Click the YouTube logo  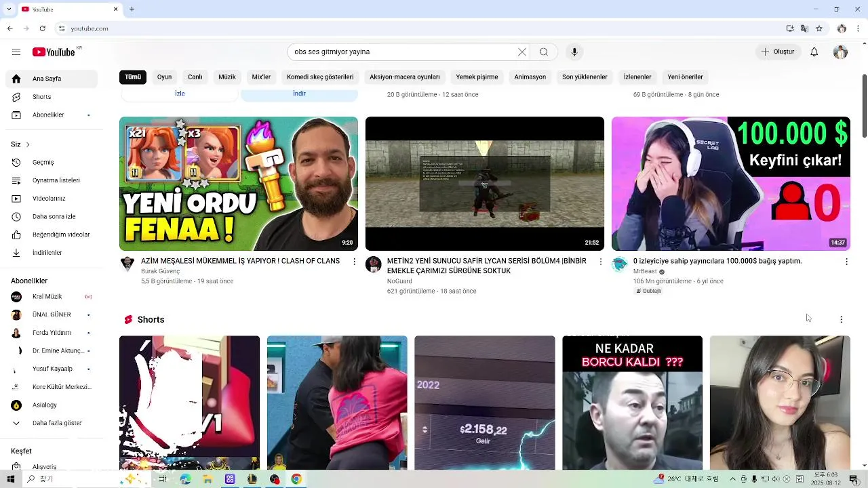(x=55, y=52)
